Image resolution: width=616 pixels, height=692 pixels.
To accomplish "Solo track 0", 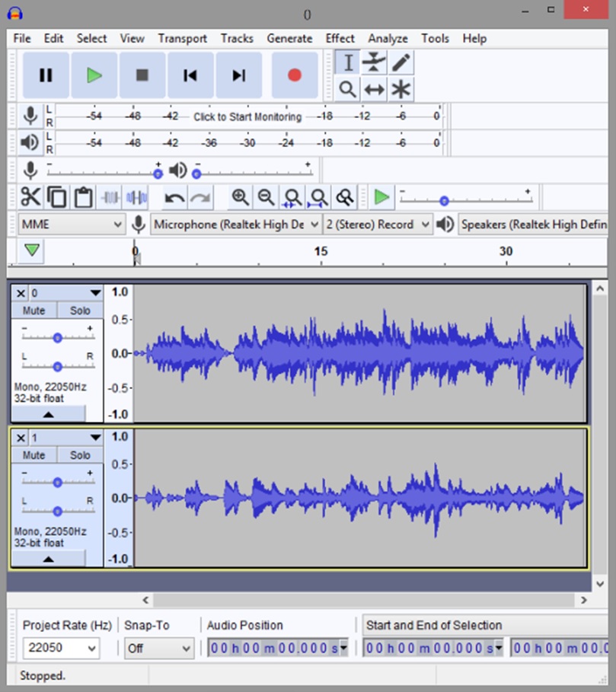I will click(80, 311).
